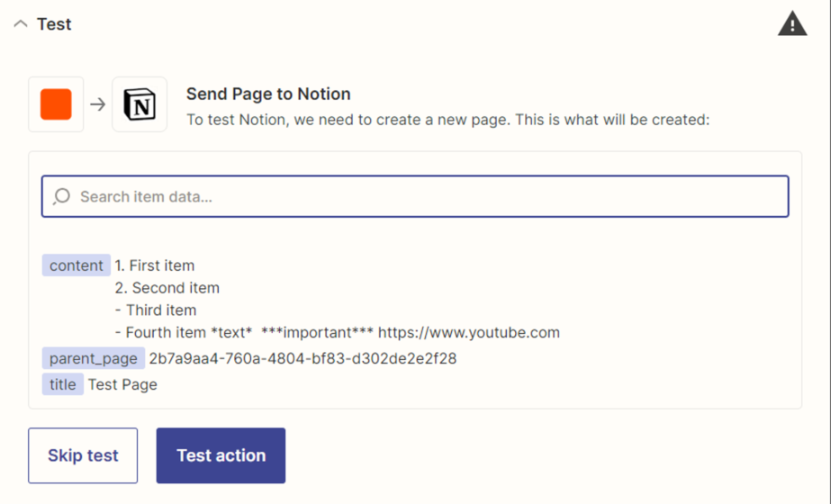Click the Test action button
Image resolution: width=831 pixels, height=504 pixels.
tap(221, 455)
